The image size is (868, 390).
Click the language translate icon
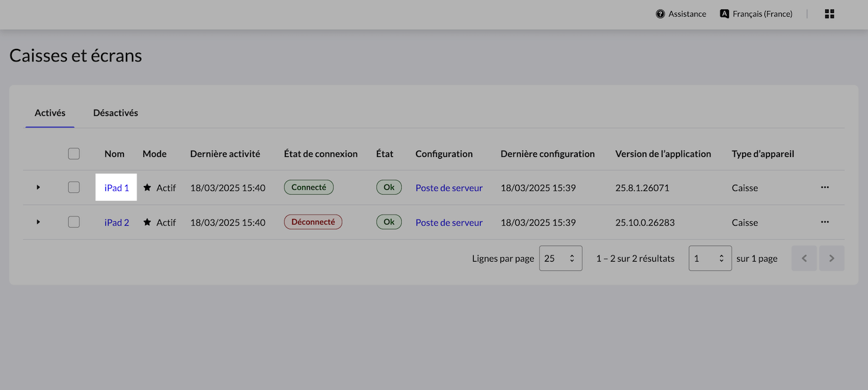click(x=724, y=14)
